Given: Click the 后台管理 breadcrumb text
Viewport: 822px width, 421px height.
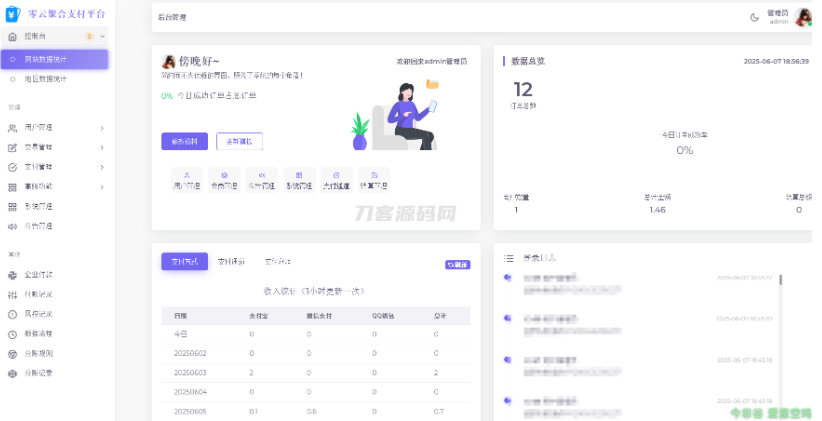Looking at the screenshot, I should 172,17.
